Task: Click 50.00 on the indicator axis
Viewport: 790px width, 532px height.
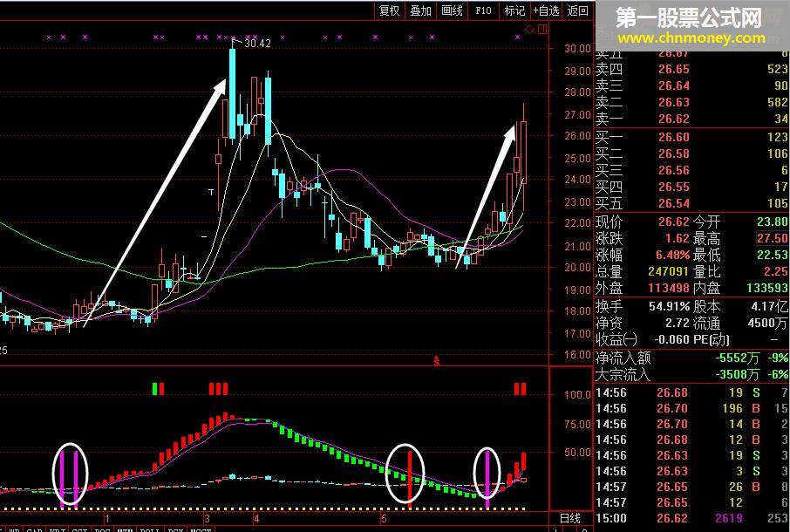Action: [x=577, y=453]
